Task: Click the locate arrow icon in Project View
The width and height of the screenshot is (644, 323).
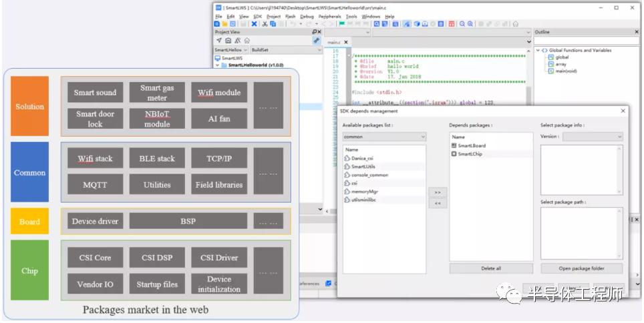Action: [219, 40]
